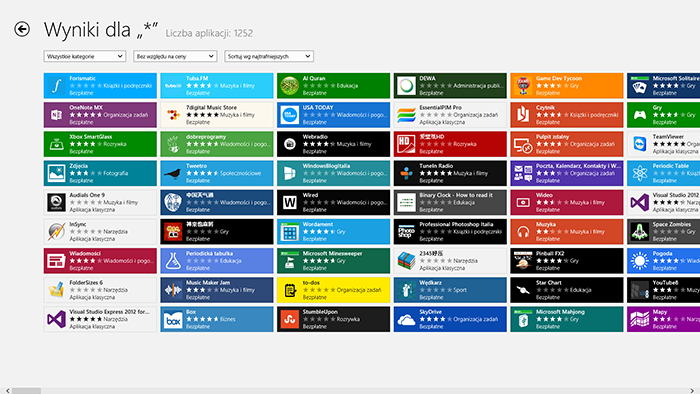700x394 pixels.
Task: Open the Visual Studio 2012 tile
Action: pyautogui.click(x=663, y=203)
